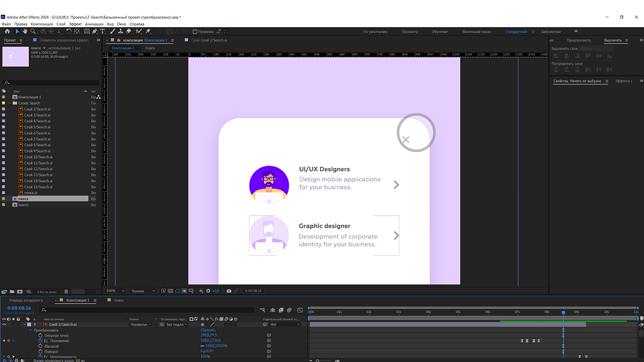Toggle shy layers icon in the timeline
Screen dimensions: 644x362
273,310
